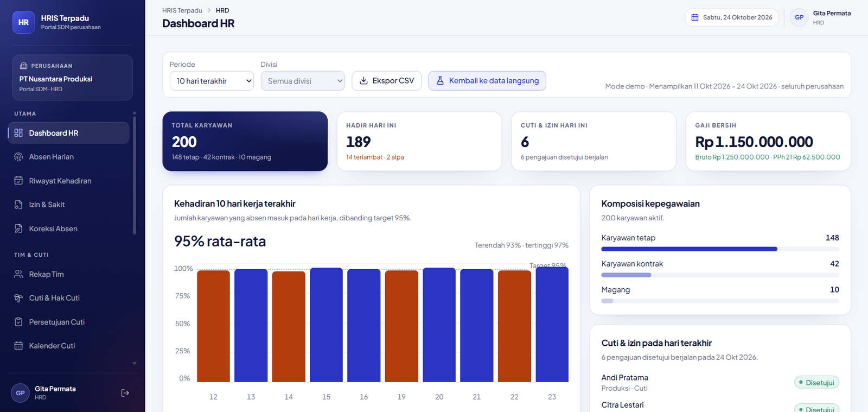The image size is (868, 412).
Task: Click the attendance bar for day 23
Action: [x=552, y=325]
